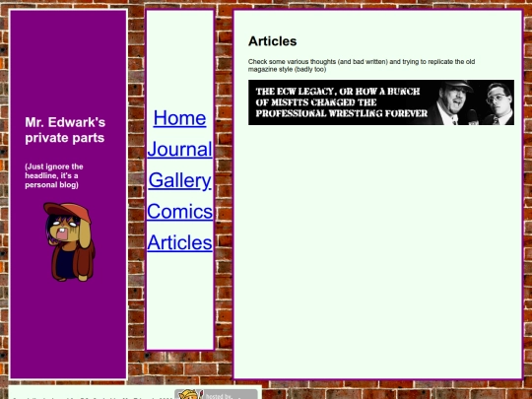The height and width of the screenshot is (399, 532).
Task: Click the 'Articles' page heading
Action: (273, 41)
